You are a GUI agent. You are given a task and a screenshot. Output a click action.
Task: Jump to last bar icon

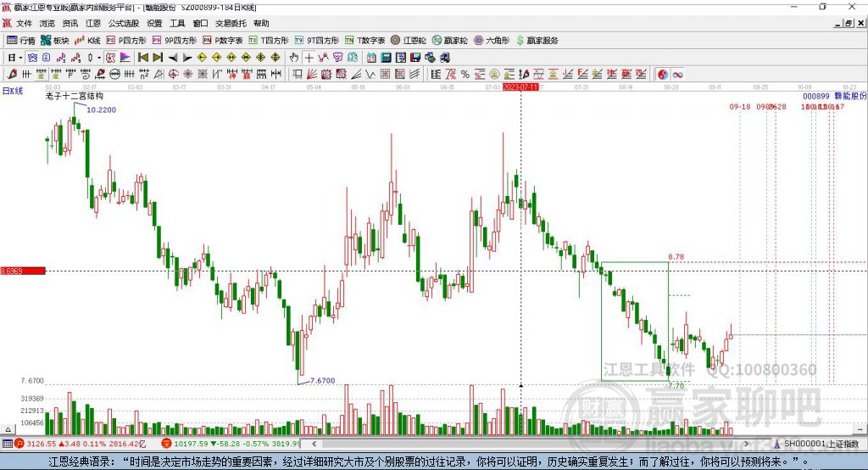pyautogui.click(x=158, y=58)
